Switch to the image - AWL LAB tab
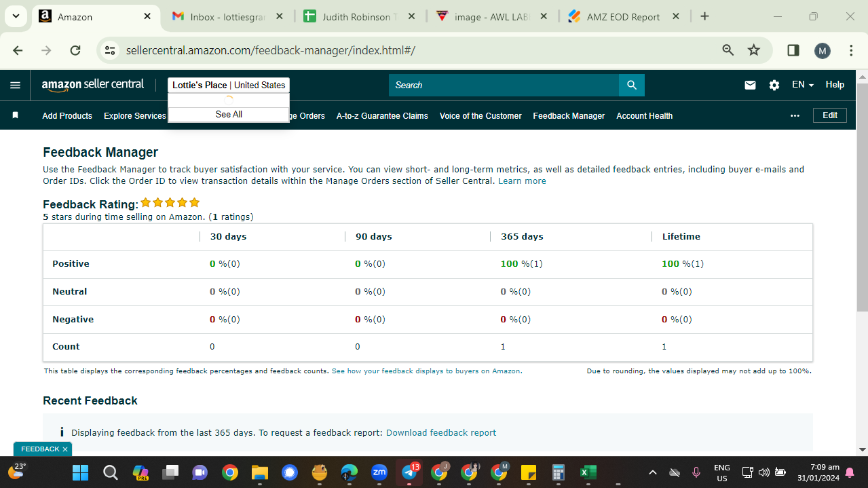868x488 pixels. tap(492, 17)
